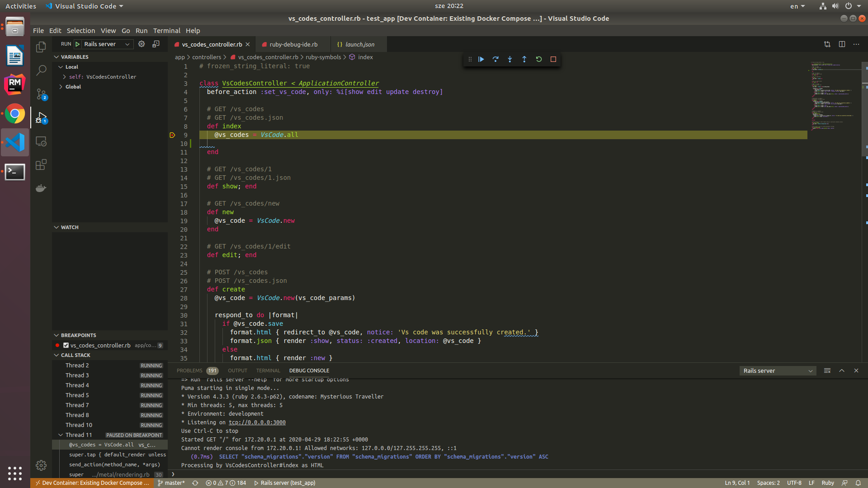868x488 pixels.
Task: Open the Remote Explorer view
Action: pyautogui.click(x=41, y=141)
